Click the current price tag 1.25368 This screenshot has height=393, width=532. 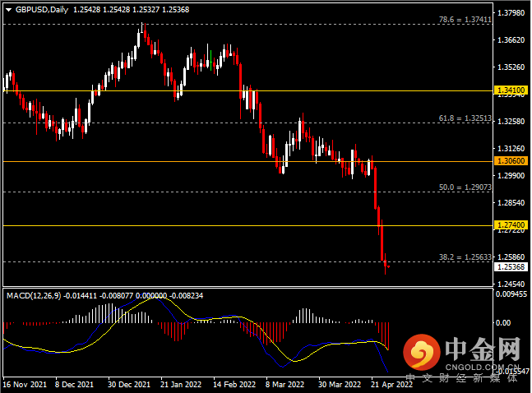[x=511, y=267]
